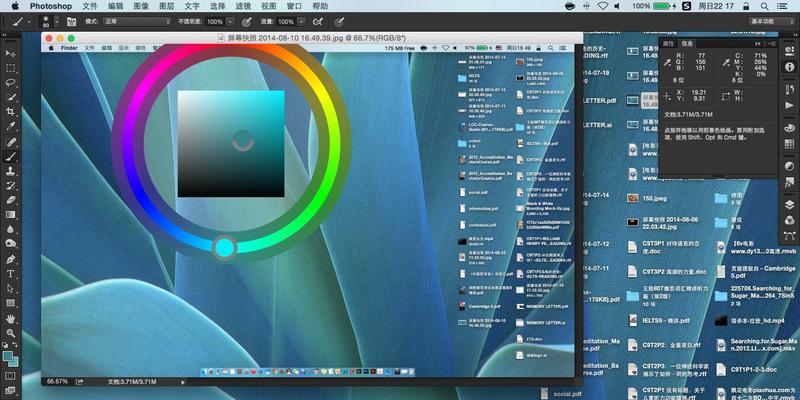The height and width of the screenshot is (400, 800).
Task: Change the screen mode button
Action: coord(10,391)
